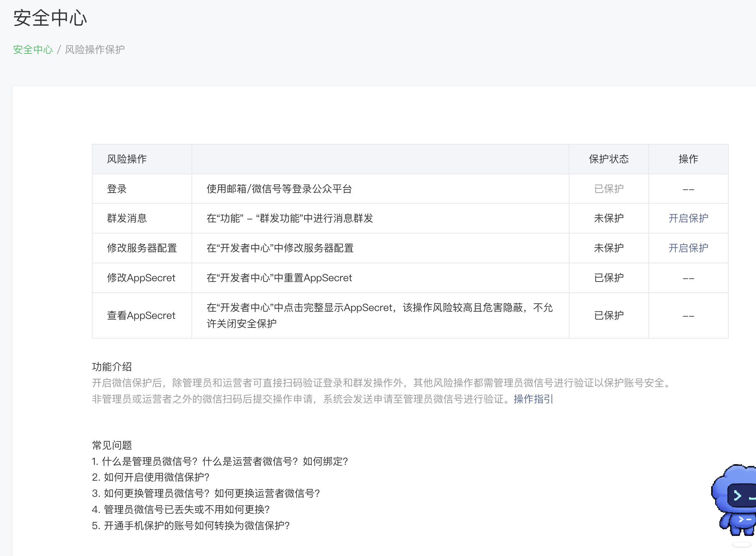Open FAQ 如何更换管理员微信号
756x556 pixels.
click(206, 493)
